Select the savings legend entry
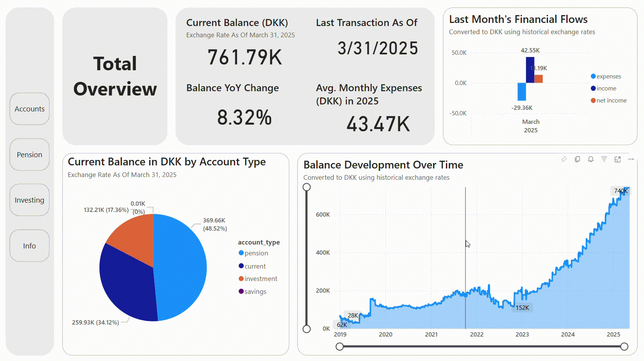 [252, 292]
